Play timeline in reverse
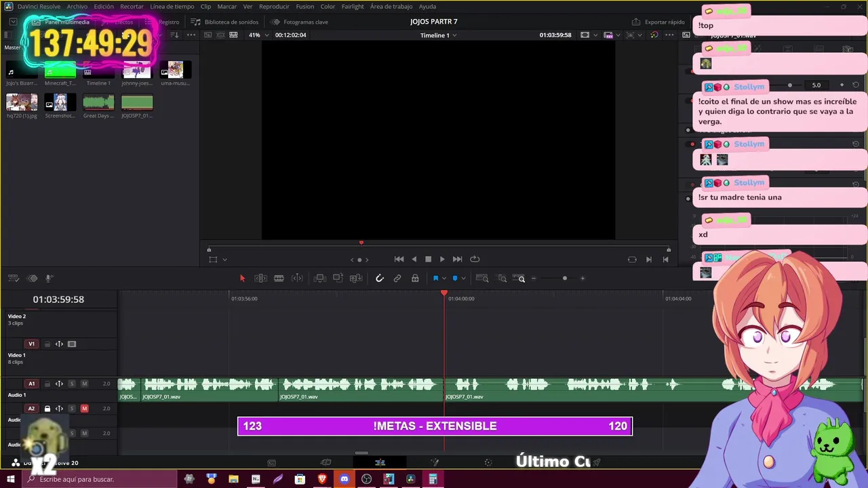Image resolution: width=868 pixels, height=488 pixels. (414, 259)
